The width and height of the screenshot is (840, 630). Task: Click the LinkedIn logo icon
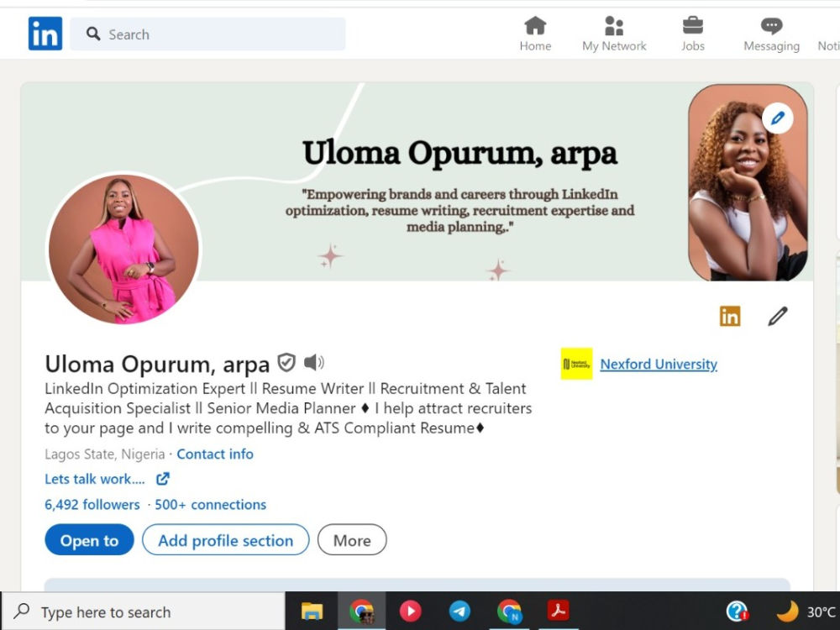pos(45,34)
